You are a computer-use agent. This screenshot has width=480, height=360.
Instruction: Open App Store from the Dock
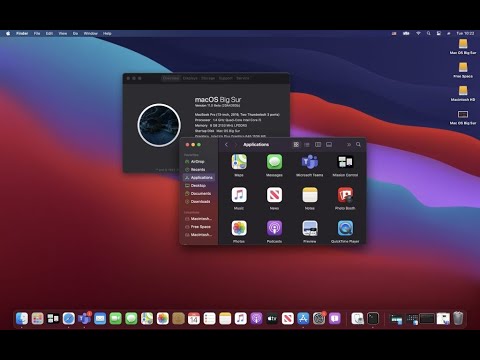[303, 319]
